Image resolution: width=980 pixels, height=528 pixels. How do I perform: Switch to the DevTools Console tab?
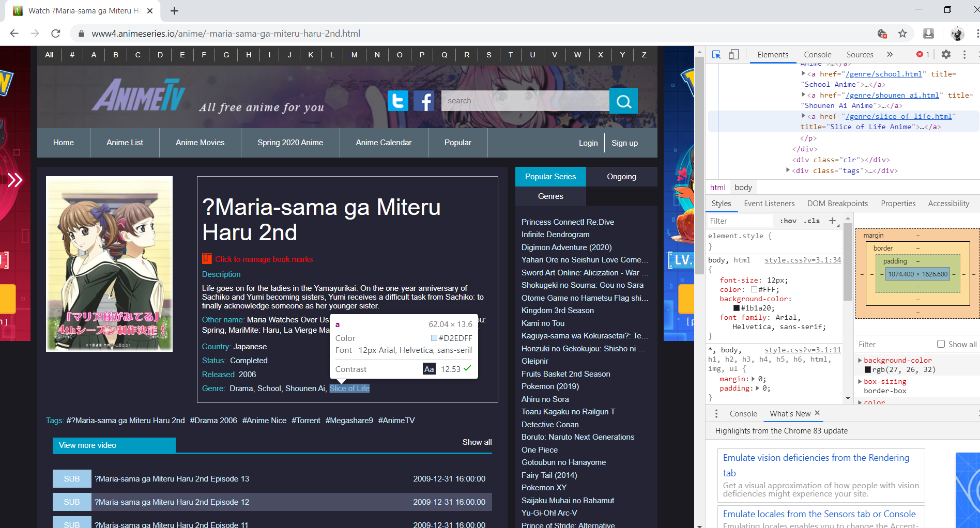pos(818,54)
